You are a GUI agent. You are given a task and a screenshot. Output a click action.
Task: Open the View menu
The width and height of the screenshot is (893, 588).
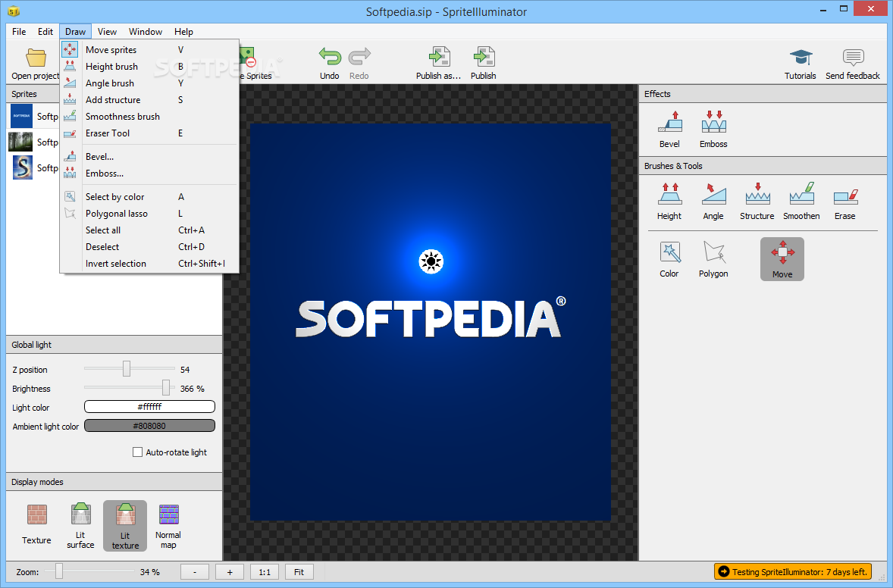point(107,31)
